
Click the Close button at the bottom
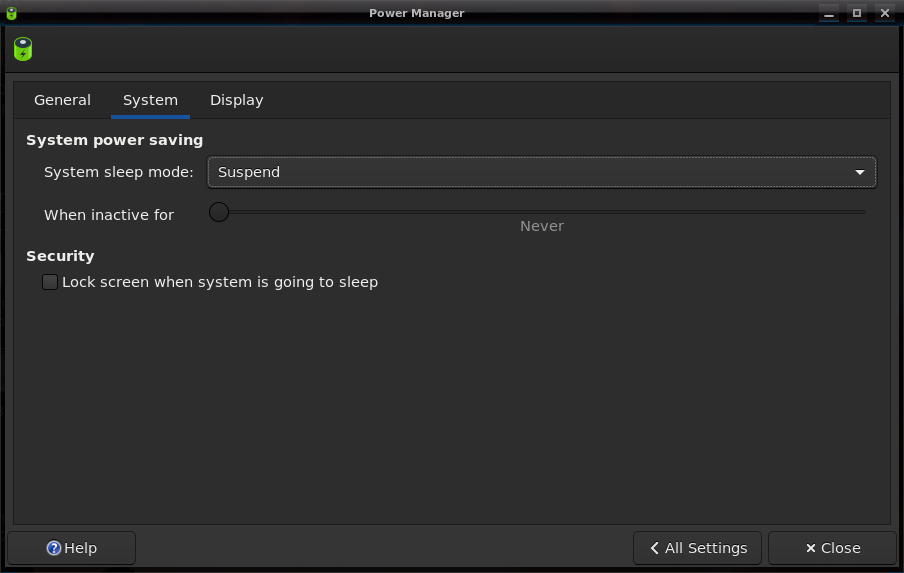[x=832, y=548]
